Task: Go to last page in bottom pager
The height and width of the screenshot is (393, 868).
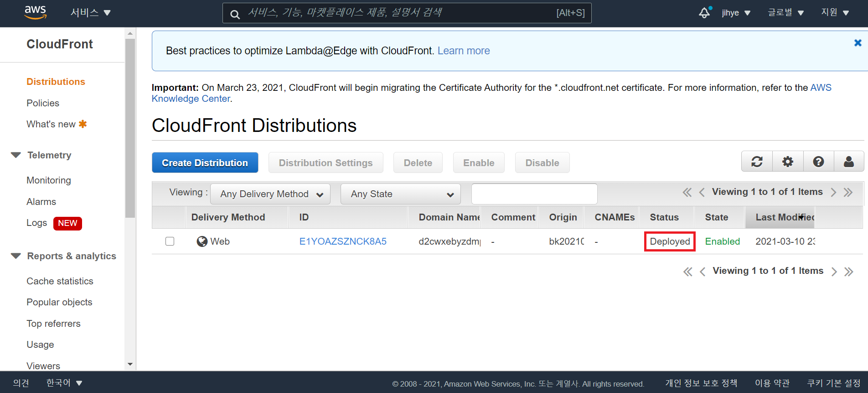Action: coord(848,272)
